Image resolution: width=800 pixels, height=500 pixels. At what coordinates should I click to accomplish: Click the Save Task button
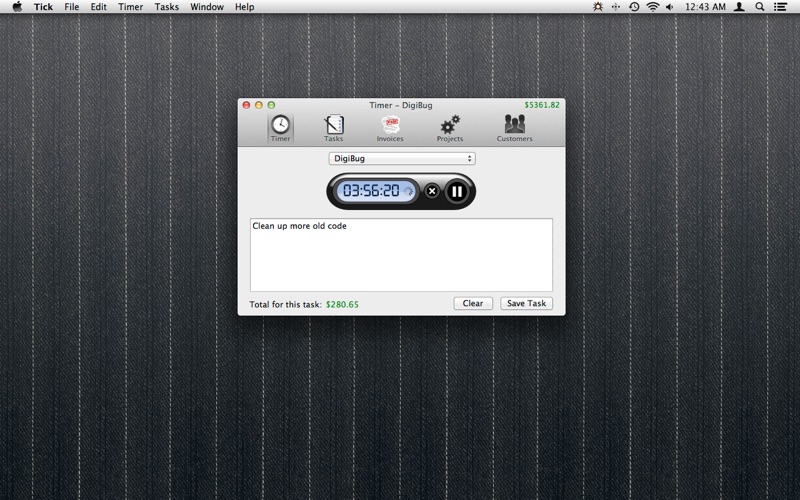click(526, 303)
